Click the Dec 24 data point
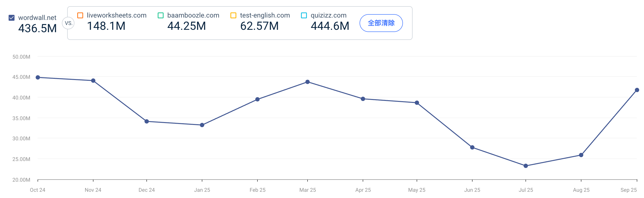 click(x=147, y=121)
